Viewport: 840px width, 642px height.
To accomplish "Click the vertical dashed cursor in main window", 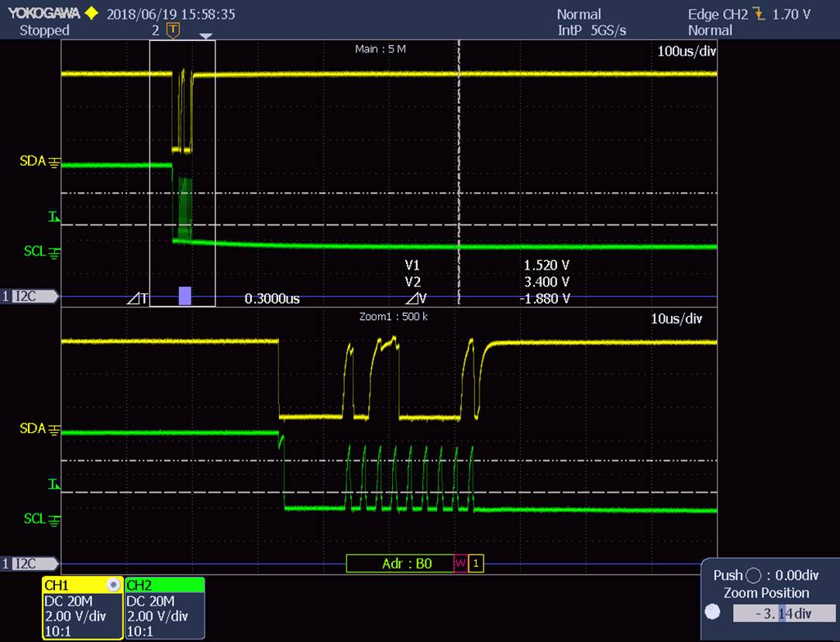I will (x=459, y=171).
